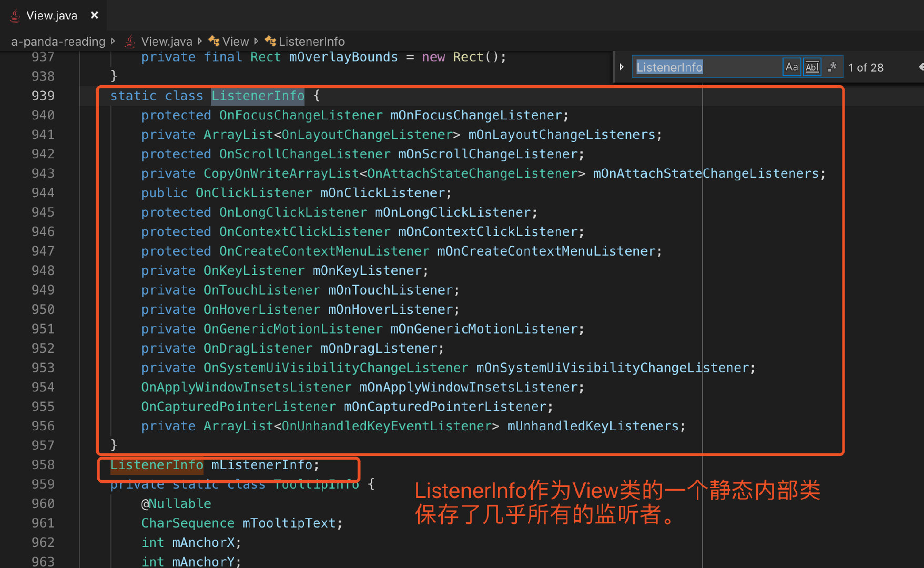Click class symbol icon beside ListenerInfo breadcrumb

pyautogui.click(x=270, y=41)
